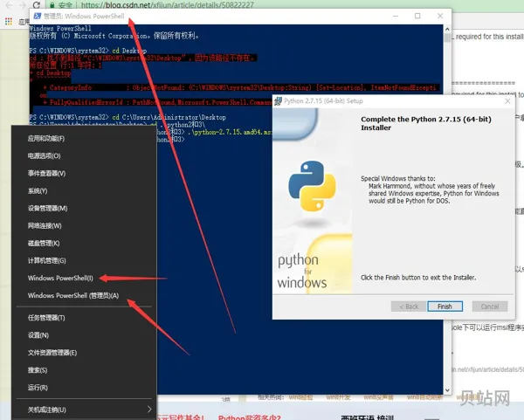The height and width of the screenshot is (420, 524).
Task: Click the Python logo image in installer
Action: pos(313,186)
